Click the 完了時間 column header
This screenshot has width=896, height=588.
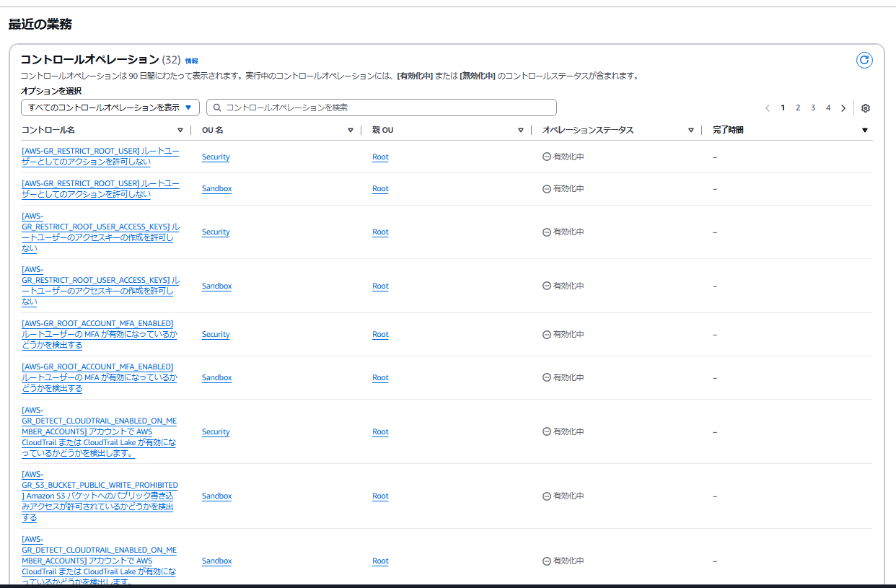click(x=728, y=131)
